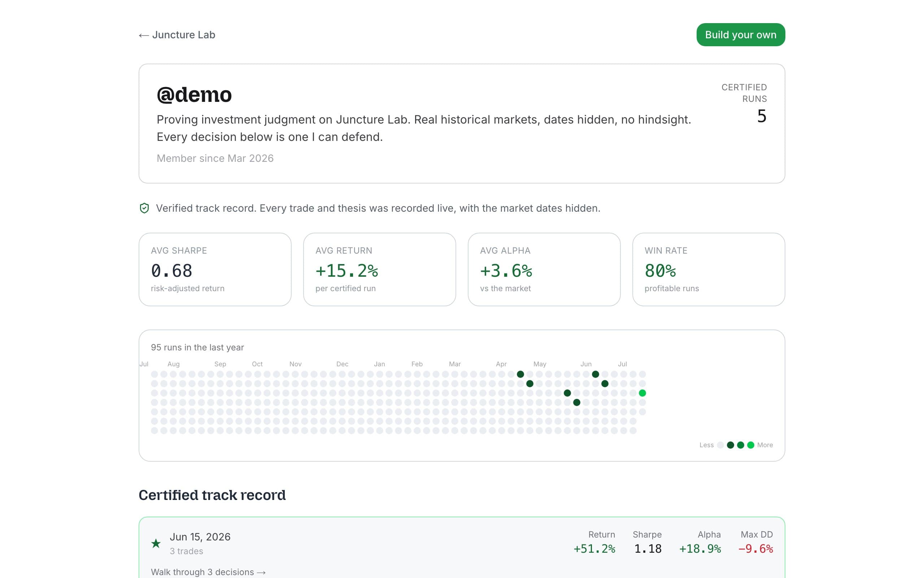Select the lightest gray legend dot
Screen dimensions: 924x578
720,445
